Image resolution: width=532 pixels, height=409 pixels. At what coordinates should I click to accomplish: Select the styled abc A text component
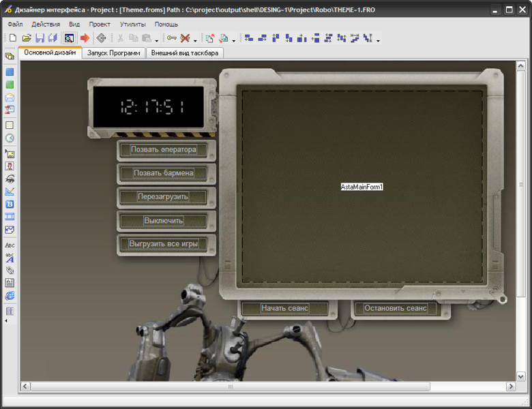point(10,258)
